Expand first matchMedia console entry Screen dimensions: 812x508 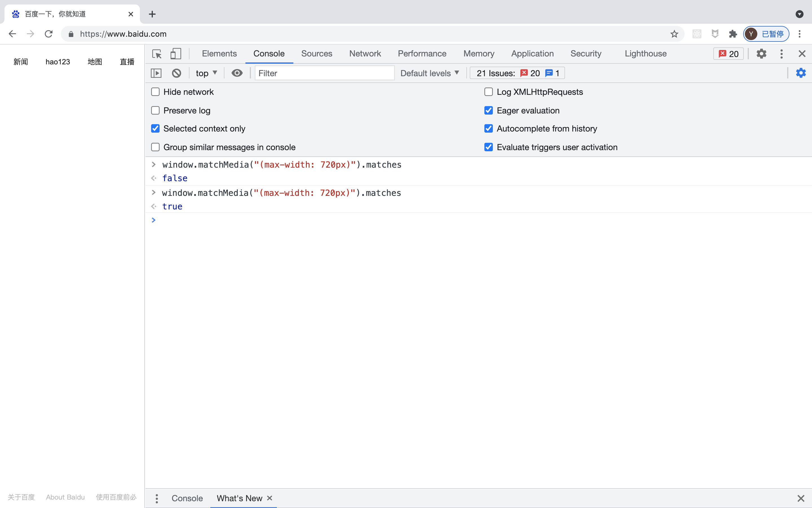154,164
